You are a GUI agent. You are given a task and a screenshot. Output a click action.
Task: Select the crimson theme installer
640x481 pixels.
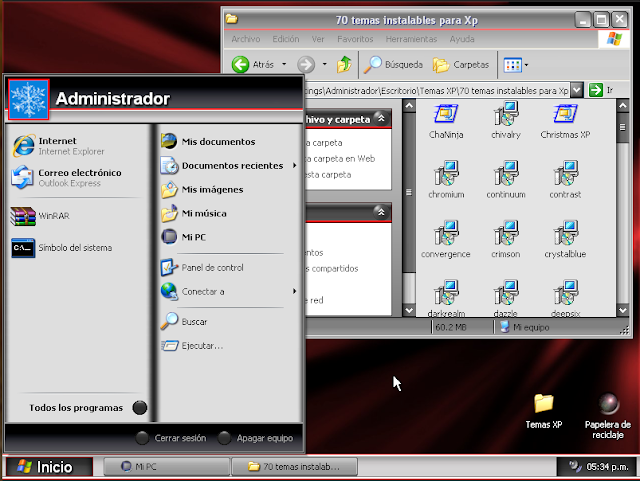click(x=506, y=240)
